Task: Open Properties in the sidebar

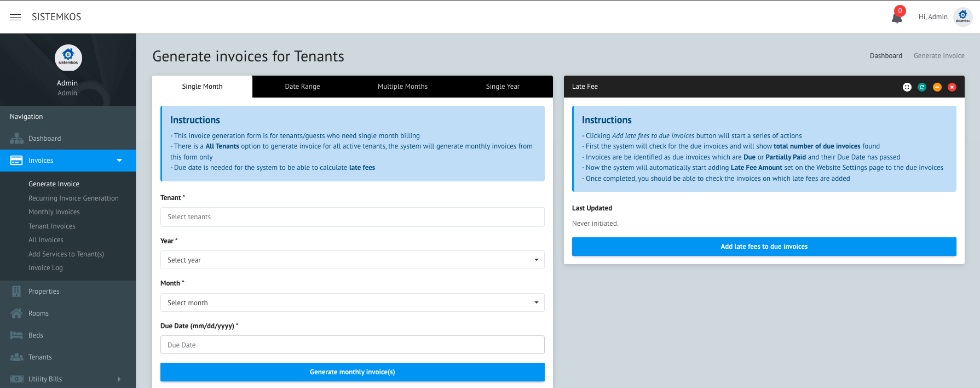Action: tap(68, 292)
